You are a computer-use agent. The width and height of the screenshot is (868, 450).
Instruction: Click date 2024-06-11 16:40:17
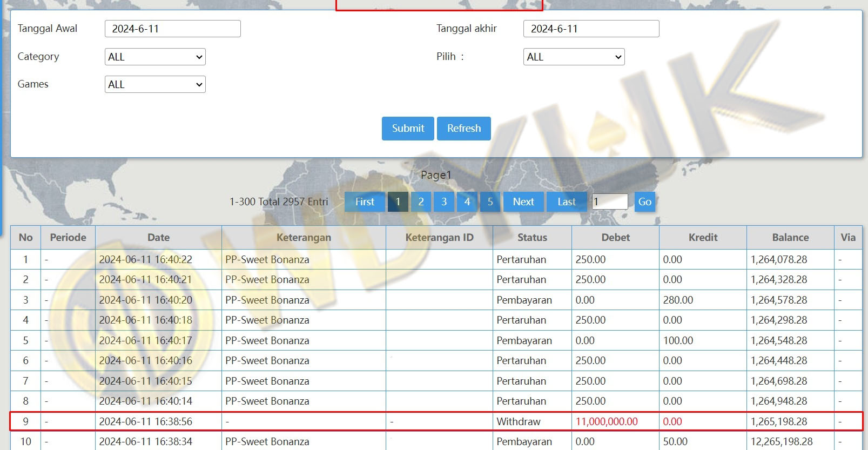point(145,340)
